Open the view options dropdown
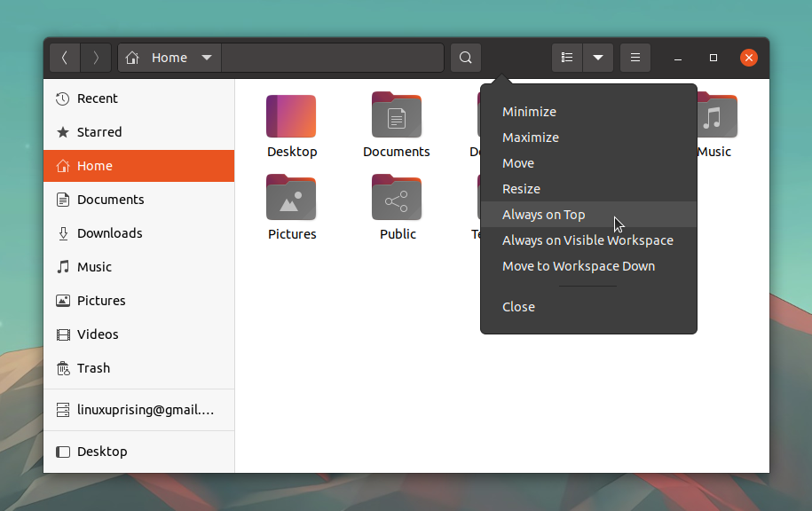 (597, 57)
